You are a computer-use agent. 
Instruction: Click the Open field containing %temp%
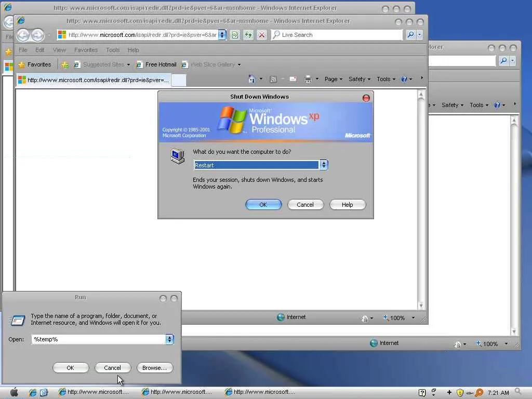tap(98, 339)
